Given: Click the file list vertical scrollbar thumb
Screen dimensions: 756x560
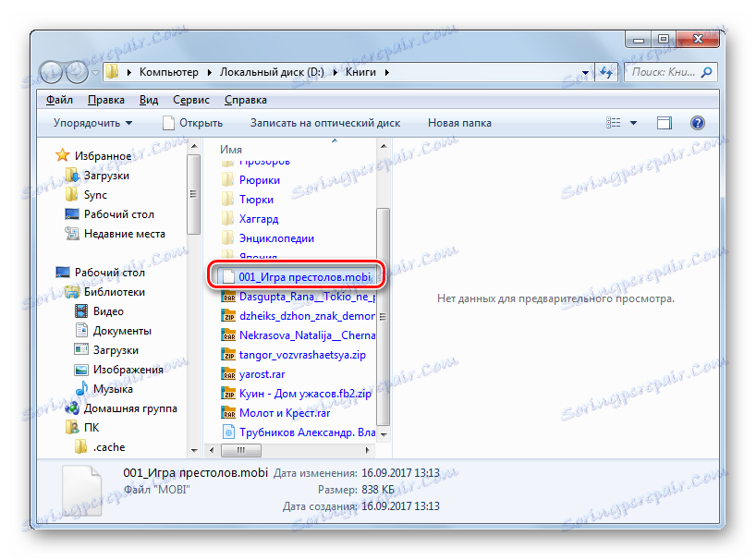Looking at the screenshot, I should [383, 317].
